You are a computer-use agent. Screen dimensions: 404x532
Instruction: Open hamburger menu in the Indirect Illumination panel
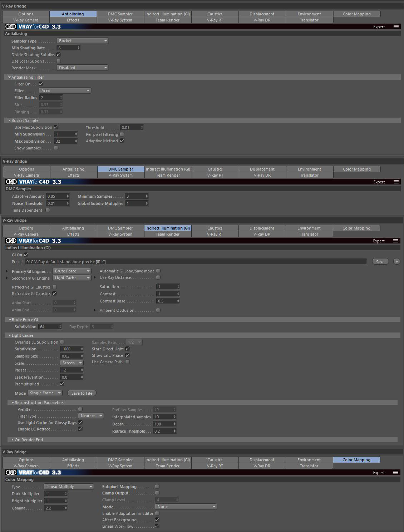[x=396, y=241]
